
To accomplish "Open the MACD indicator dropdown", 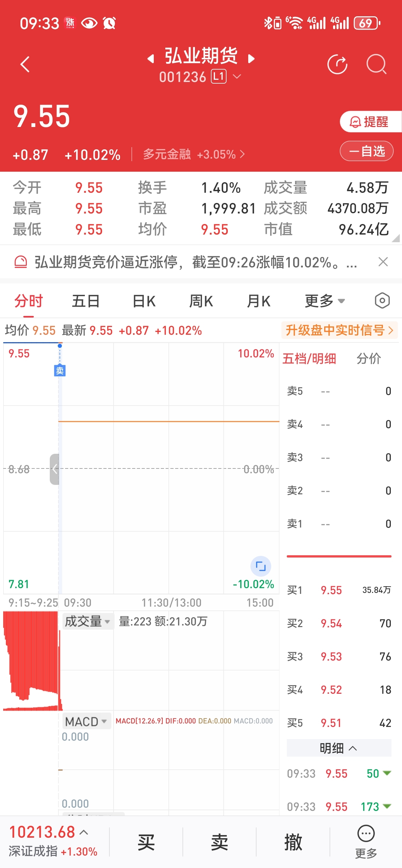I will [86, 722].
